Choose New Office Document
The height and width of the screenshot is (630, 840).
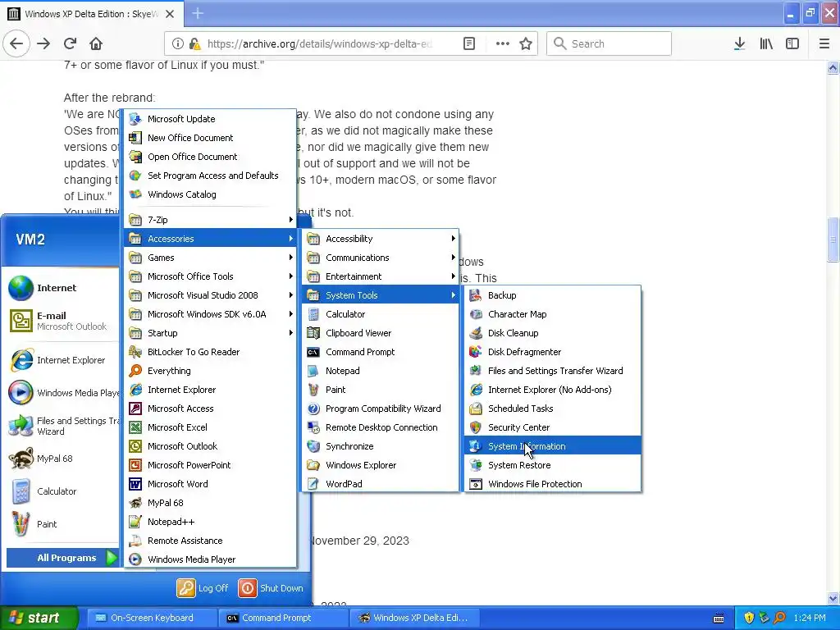click(x=210, y=138)
